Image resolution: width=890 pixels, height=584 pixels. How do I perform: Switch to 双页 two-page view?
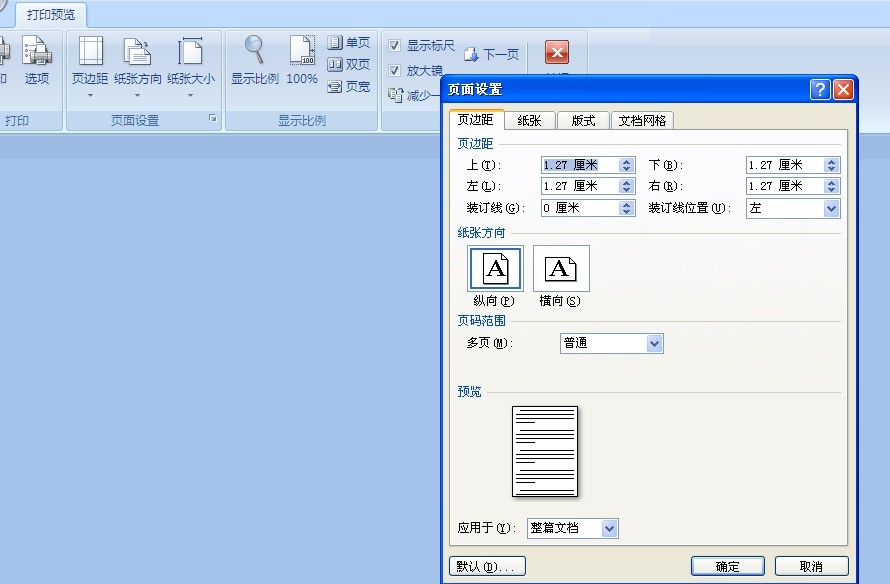click(x=347, y=64)
